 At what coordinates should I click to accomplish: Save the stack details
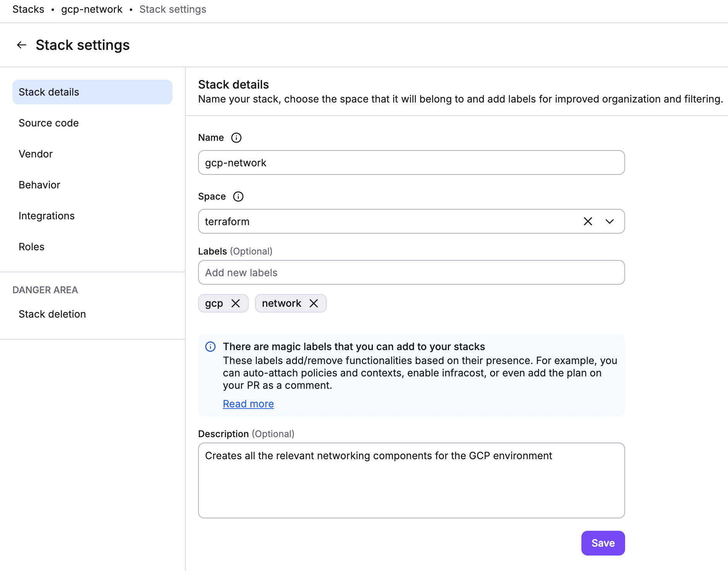[x=603, y=543]
